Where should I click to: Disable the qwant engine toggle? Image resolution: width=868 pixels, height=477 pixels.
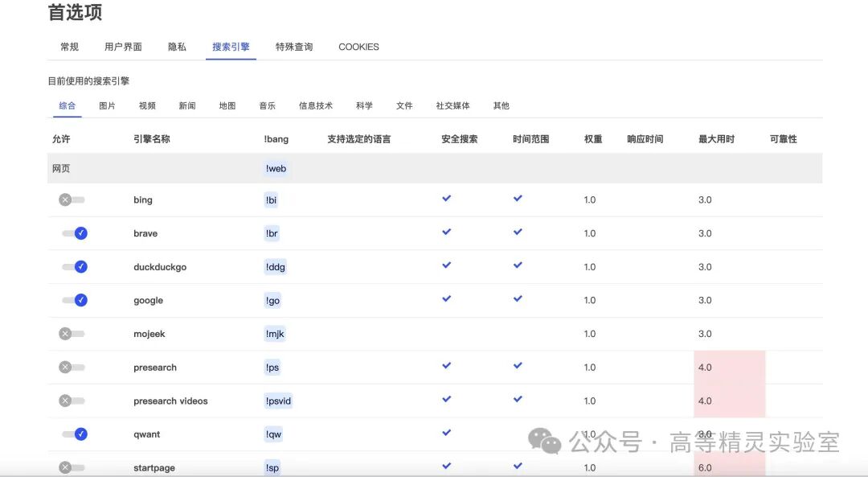click(75, 434)
